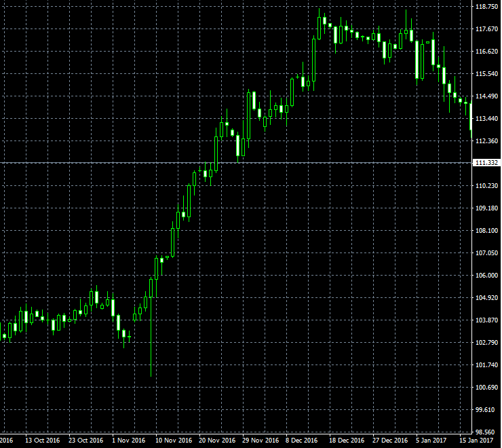This screenshot has height=448, width=502.
Task: Click the 101.740 price scale label
Action: tap(486, 365)
